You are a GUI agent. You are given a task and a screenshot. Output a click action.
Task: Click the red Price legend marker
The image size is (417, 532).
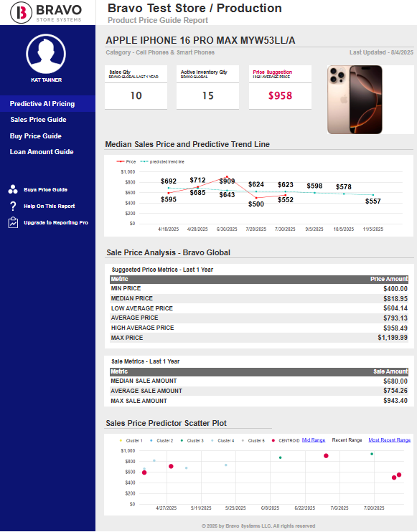click(x=120, y=162)
